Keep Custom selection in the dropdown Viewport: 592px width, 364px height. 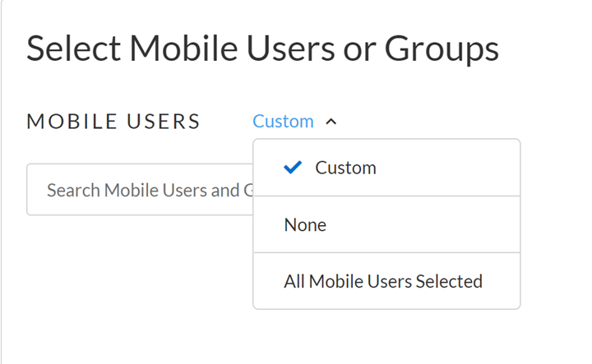coord(345,168)
